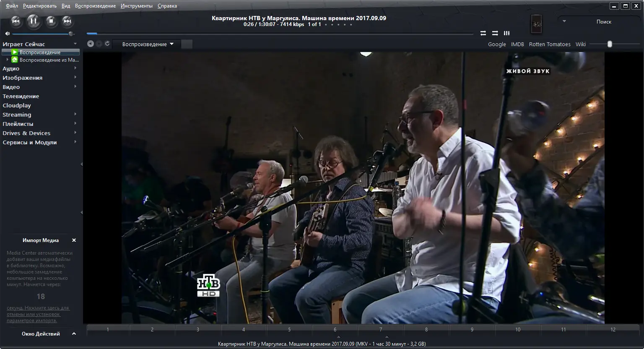This screenshot has width=644, height=349.
Task: Open the Файл menu
Action: (x=12, y=6)
